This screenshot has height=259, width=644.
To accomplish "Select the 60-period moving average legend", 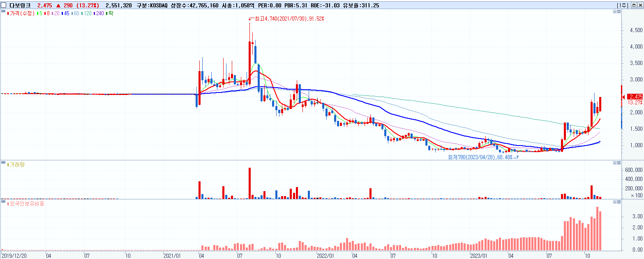I will pos(75,14).
